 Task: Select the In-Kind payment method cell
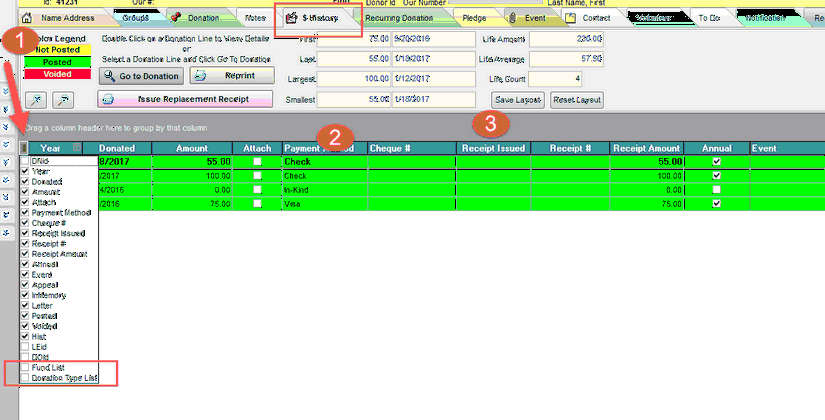tap(325, 190)
